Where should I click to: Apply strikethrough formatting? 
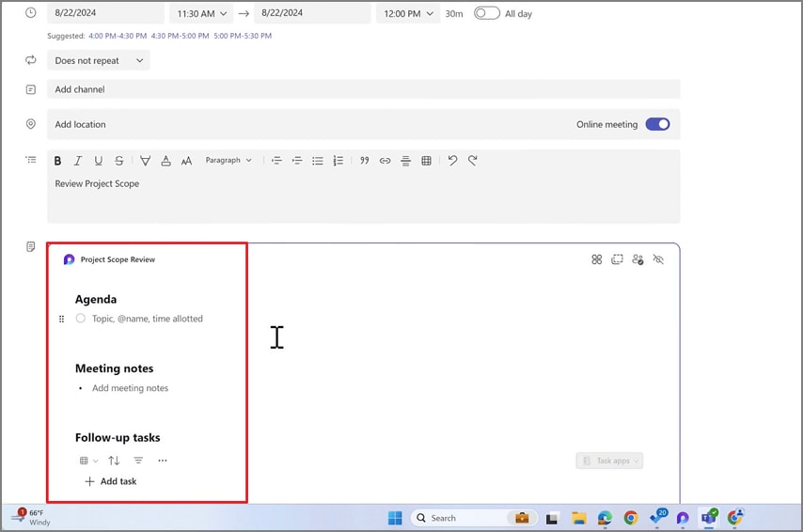pos(118,161)
